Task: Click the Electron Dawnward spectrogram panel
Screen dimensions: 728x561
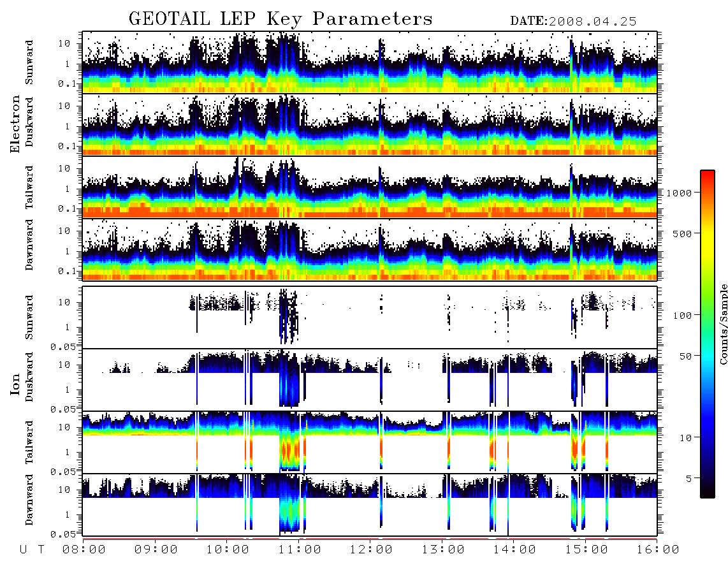Action: click(x=370, y=249)
